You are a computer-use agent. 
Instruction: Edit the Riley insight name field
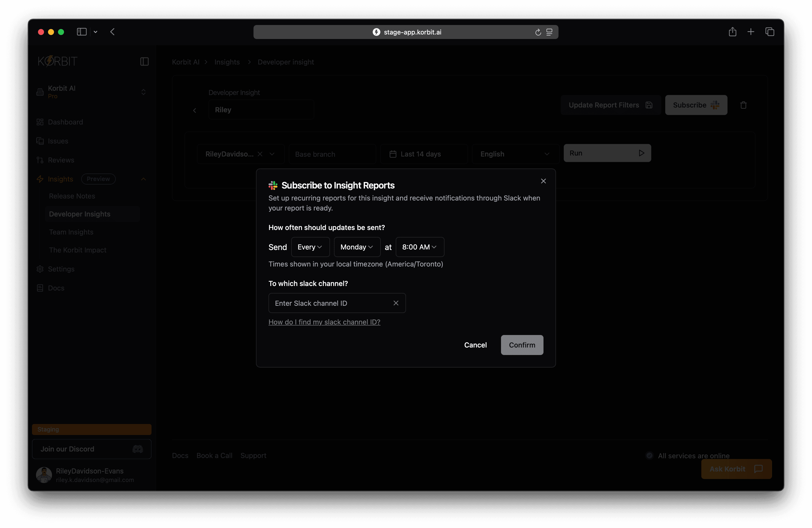pyautogui.click(x=261, y=110)
